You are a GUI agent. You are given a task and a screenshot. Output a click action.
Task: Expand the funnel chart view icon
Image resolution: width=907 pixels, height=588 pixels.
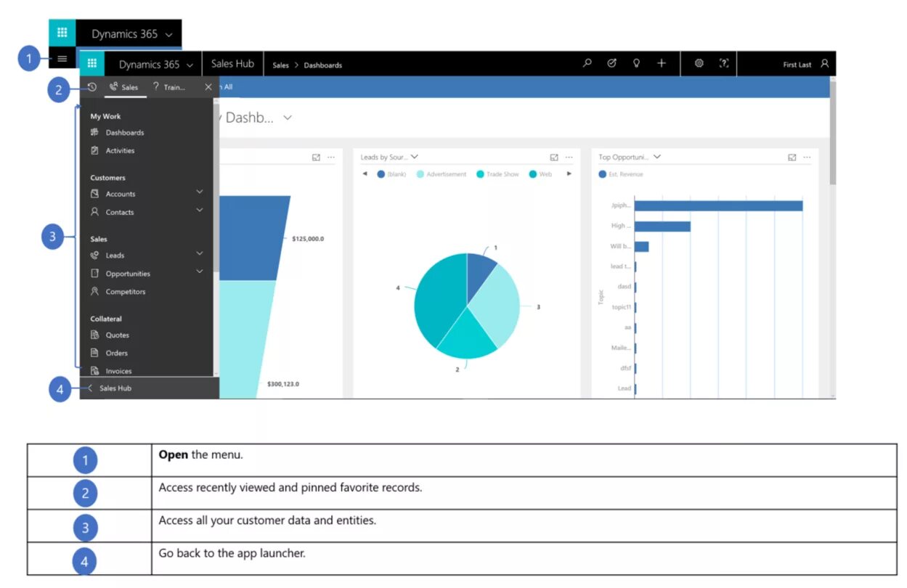[316, 157]
